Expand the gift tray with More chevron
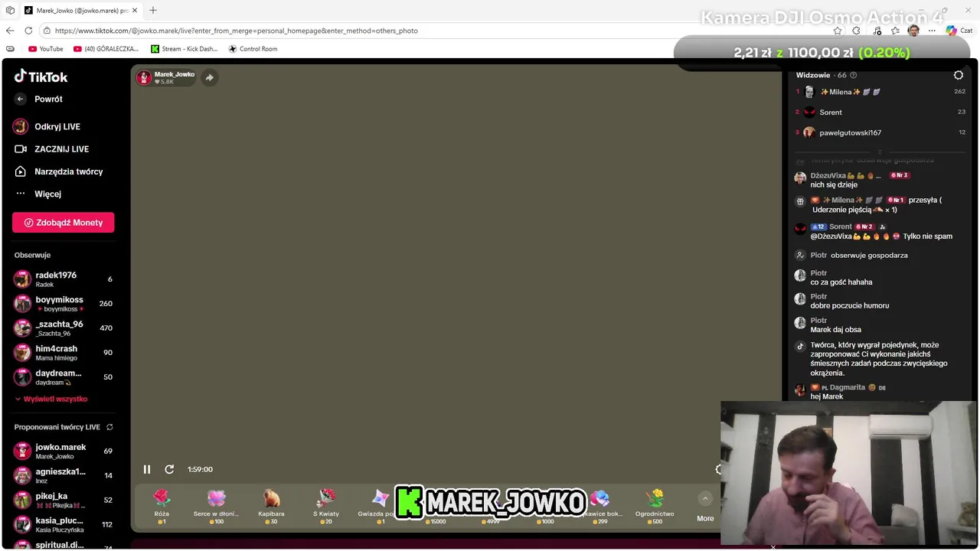This screenshot has height=551, width=980. coord(705,498)
